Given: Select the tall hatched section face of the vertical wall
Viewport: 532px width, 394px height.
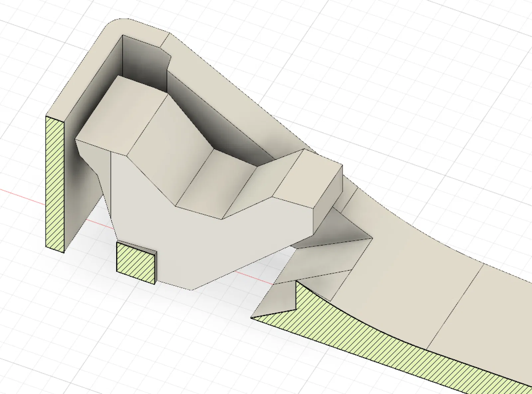Looking at the screenshot, I should click(55, 184).
